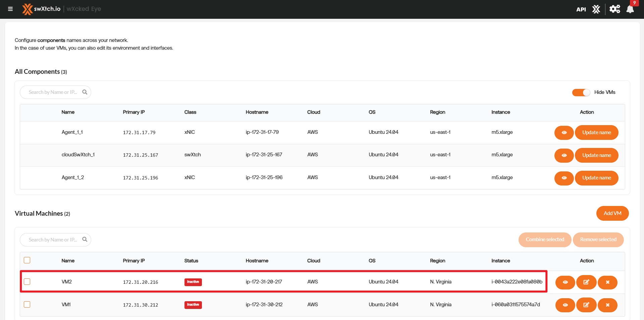Click the Add VM button
The height and width of the screenshot is (320, 644).
612,213
